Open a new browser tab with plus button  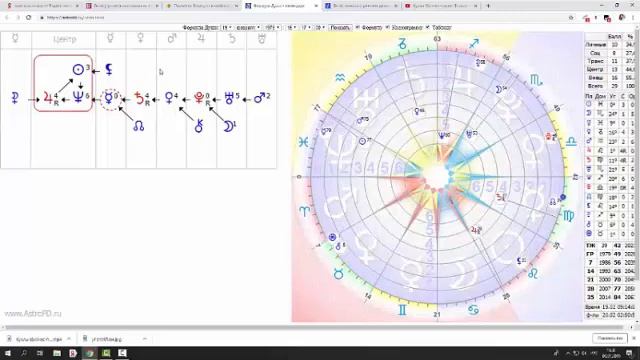[488, 6]
